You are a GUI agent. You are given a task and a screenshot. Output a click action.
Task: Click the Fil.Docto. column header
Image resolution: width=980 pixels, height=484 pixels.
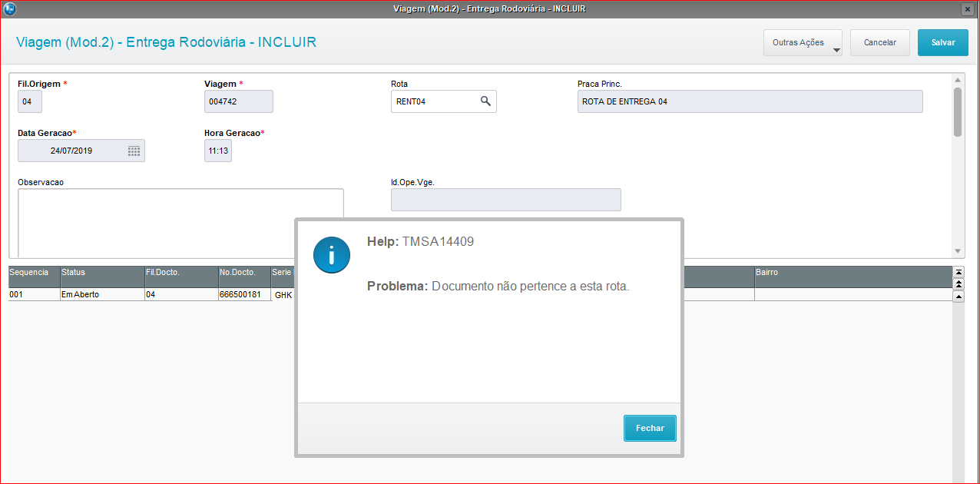coord(182,277)
